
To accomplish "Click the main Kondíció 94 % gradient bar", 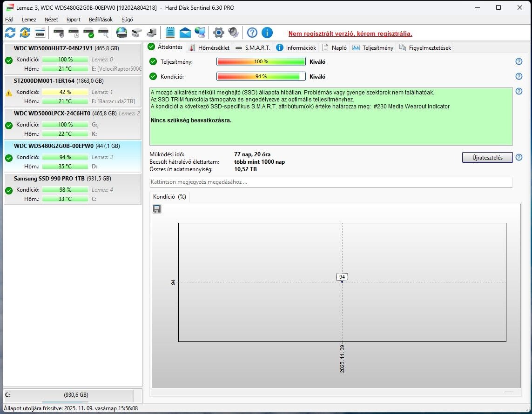I will (261, 76).
